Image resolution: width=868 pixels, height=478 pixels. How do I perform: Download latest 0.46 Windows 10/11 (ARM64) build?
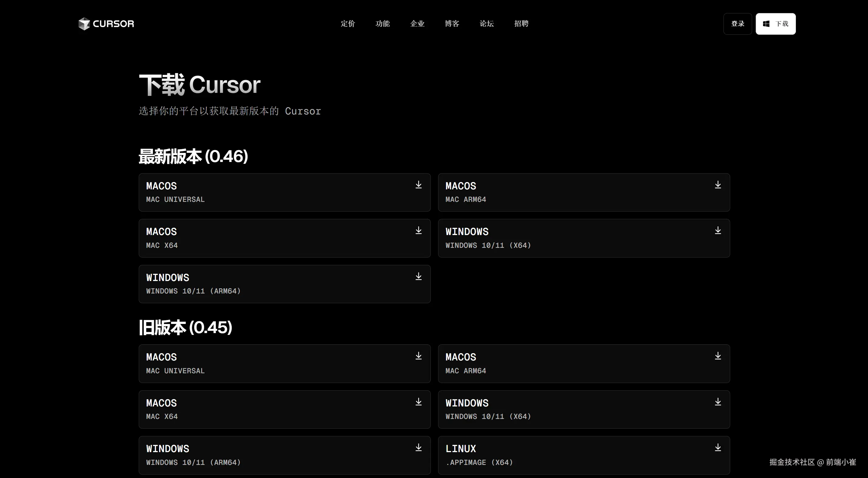pos(285,284)
